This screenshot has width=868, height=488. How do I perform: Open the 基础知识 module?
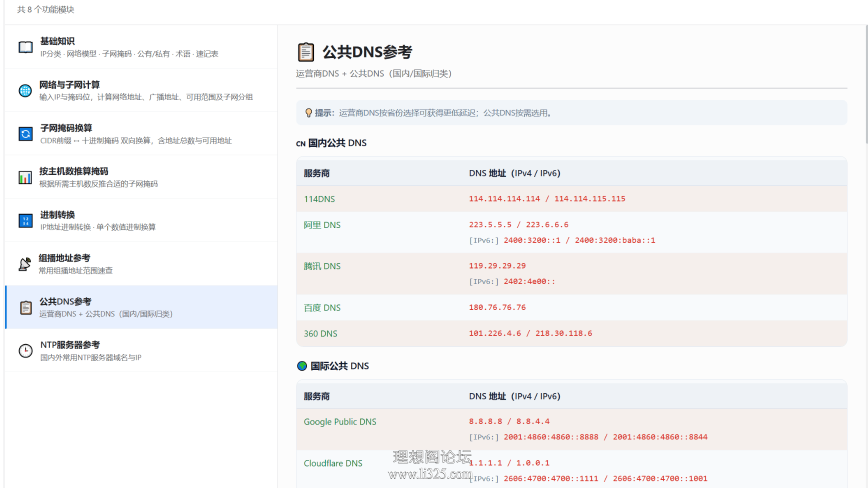[x=141, y=47]
